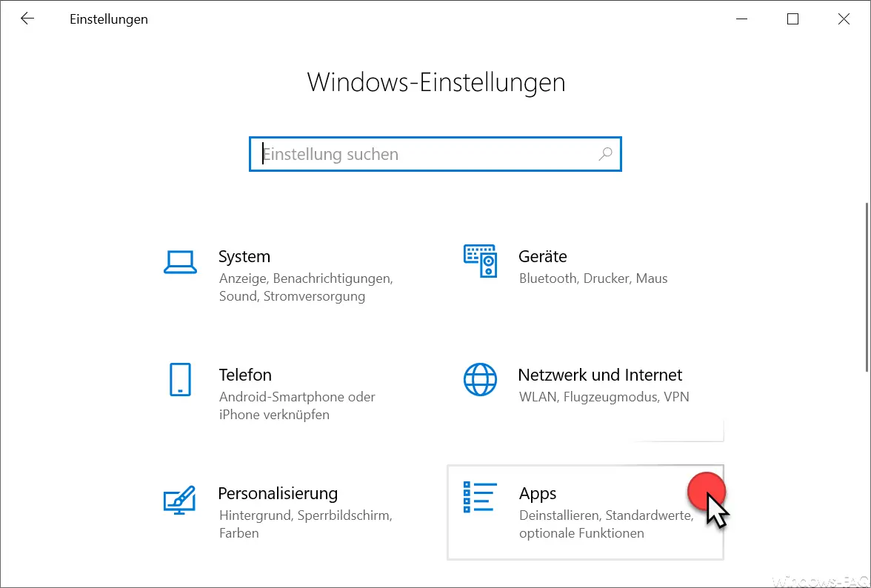Open the System laptop icon

tap(180, 262)
